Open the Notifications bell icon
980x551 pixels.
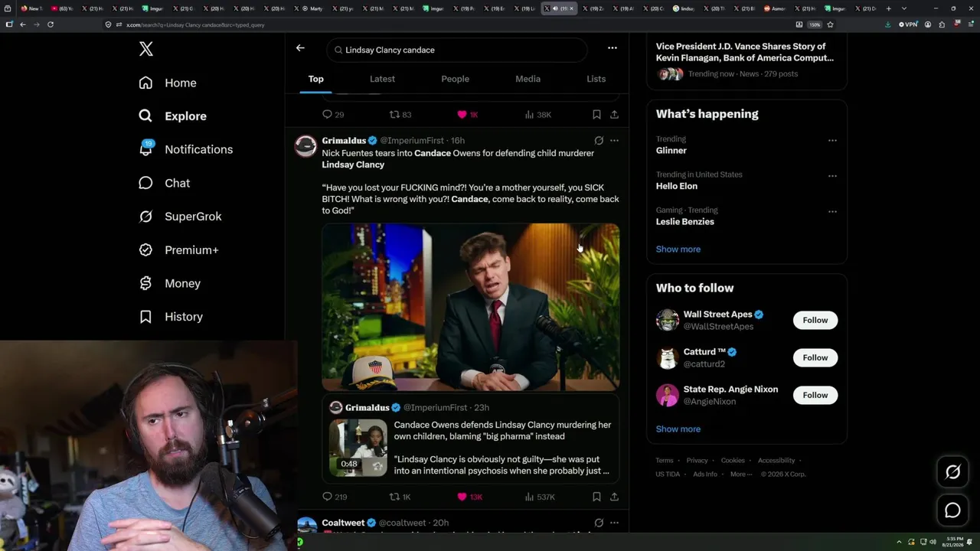(145, 149)
